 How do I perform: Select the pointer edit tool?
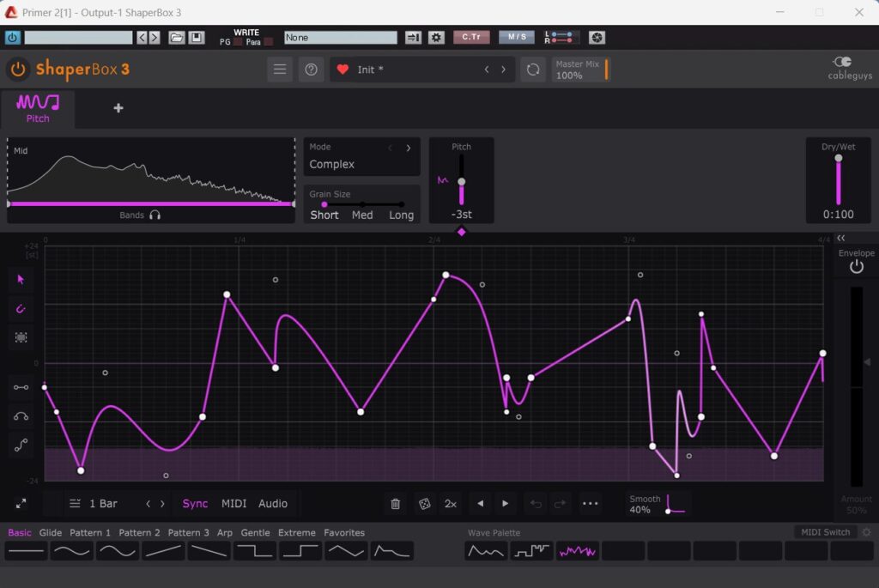click(21, 279)
